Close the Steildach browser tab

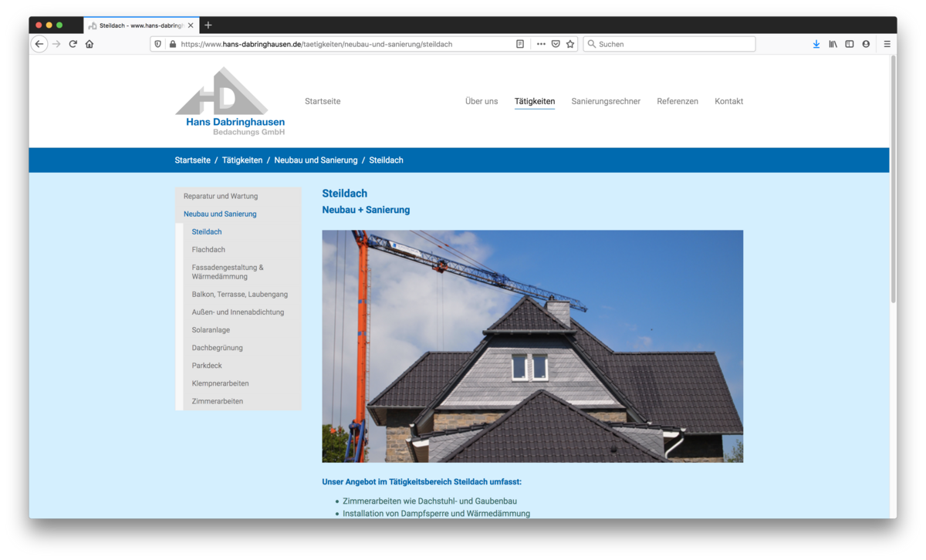191,25
